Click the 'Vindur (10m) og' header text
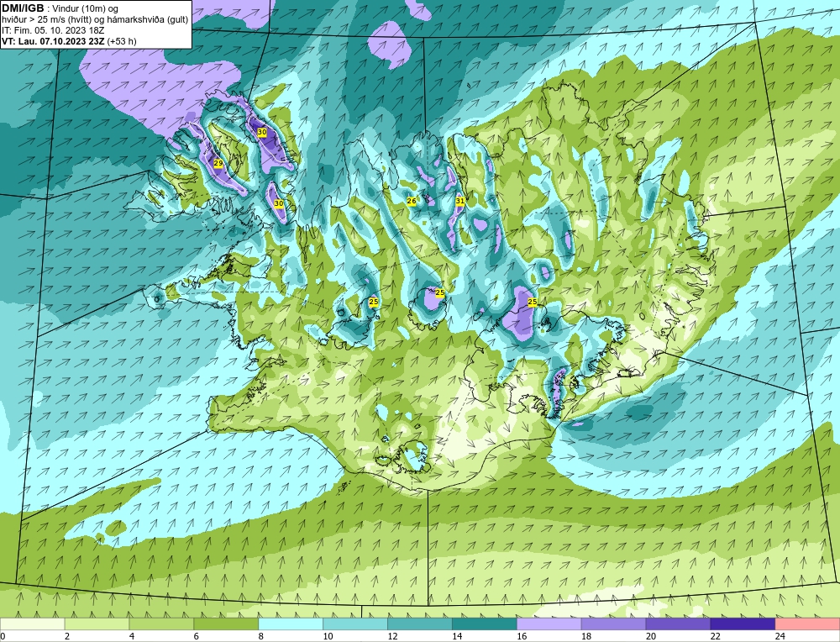Image resolution: width=840 pixels, height=642 pixels. click(x=86, y=9)
